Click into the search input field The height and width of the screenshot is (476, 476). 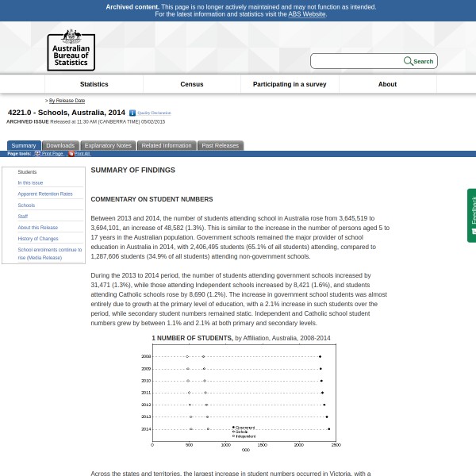pyautogui.click(x=356, y=61)
